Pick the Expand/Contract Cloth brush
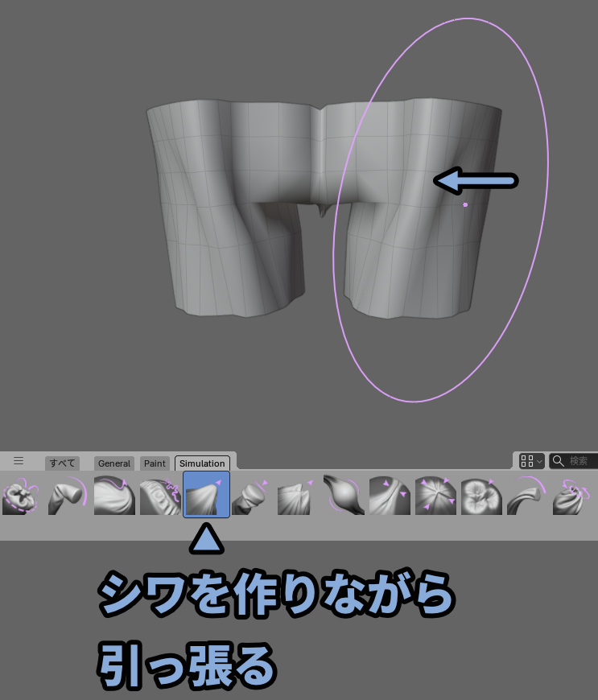The width and height of the screenshot is (598, 700). tap(160, 494)
